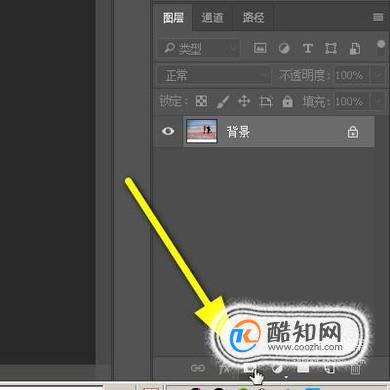Filter layers by type layer icon

[308, 49]
